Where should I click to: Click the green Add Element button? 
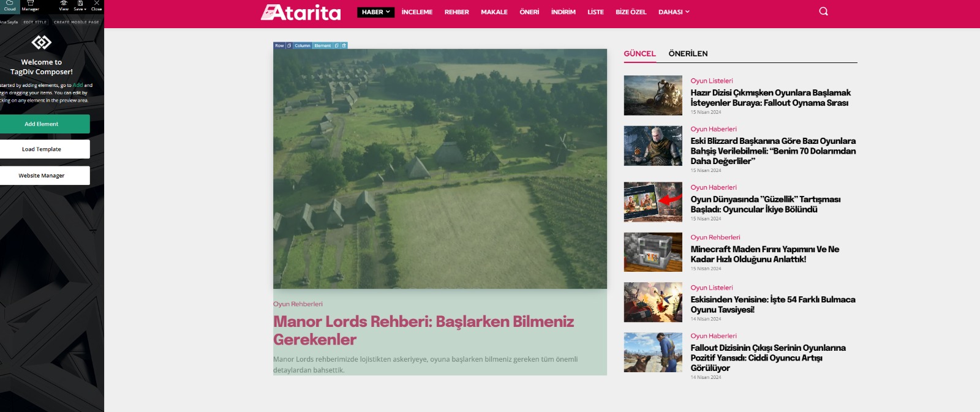(x=42, y=124)
